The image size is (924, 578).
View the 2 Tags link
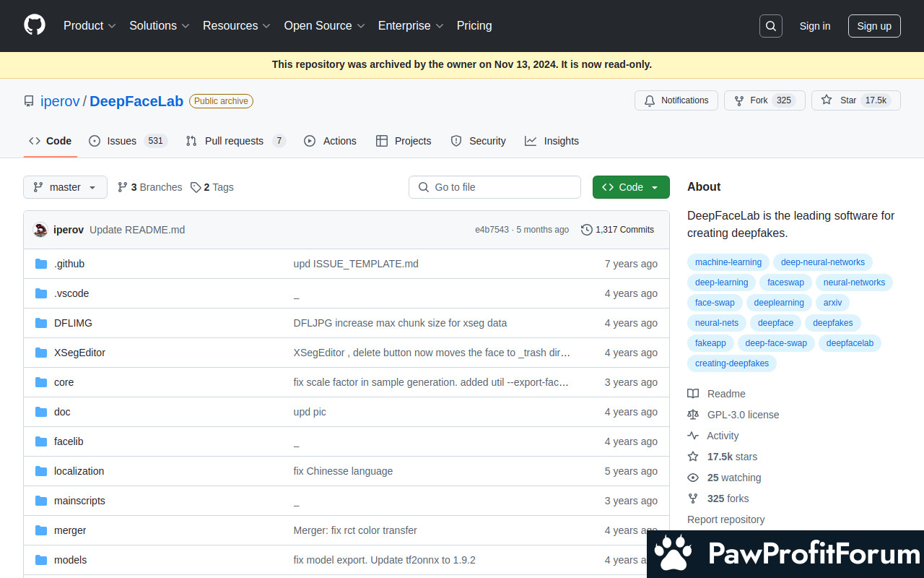(212, 187)
